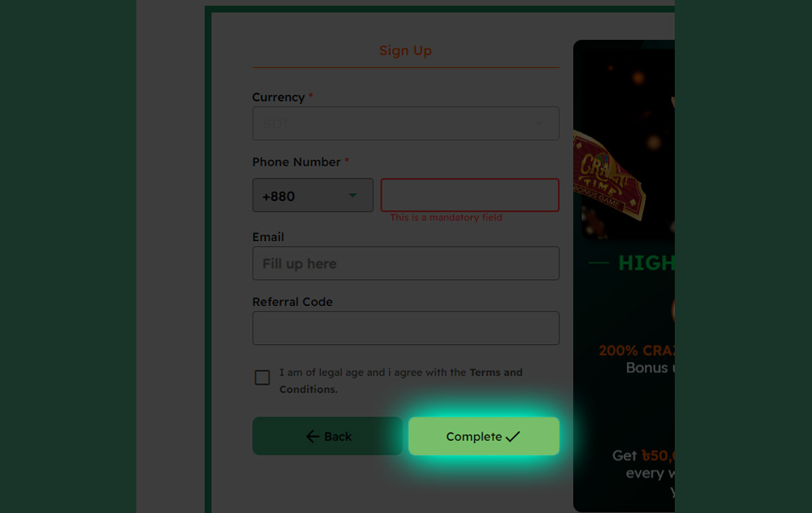The image size is (812, 513).
Task: Click the Back button
Action: pos(327,436)
